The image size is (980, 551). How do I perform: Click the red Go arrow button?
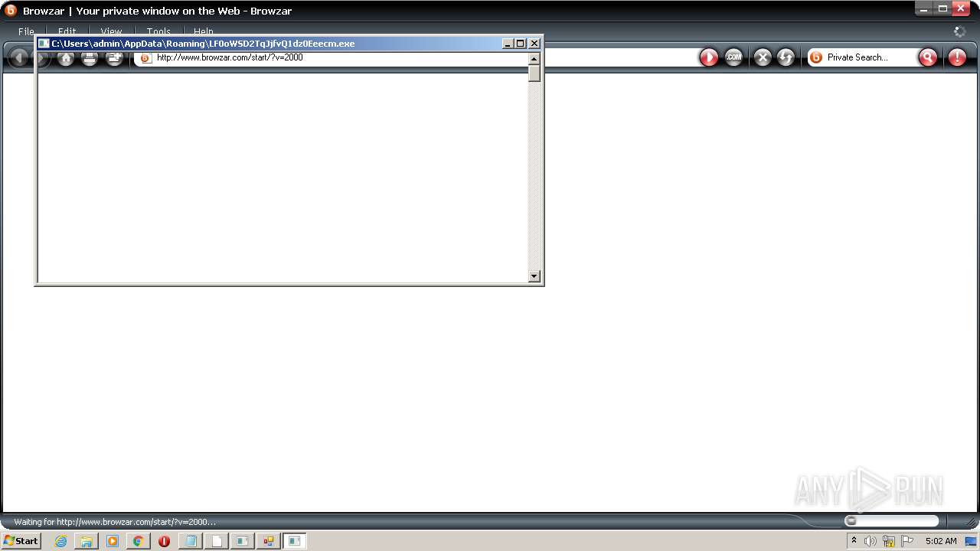[x=709, y=57]
